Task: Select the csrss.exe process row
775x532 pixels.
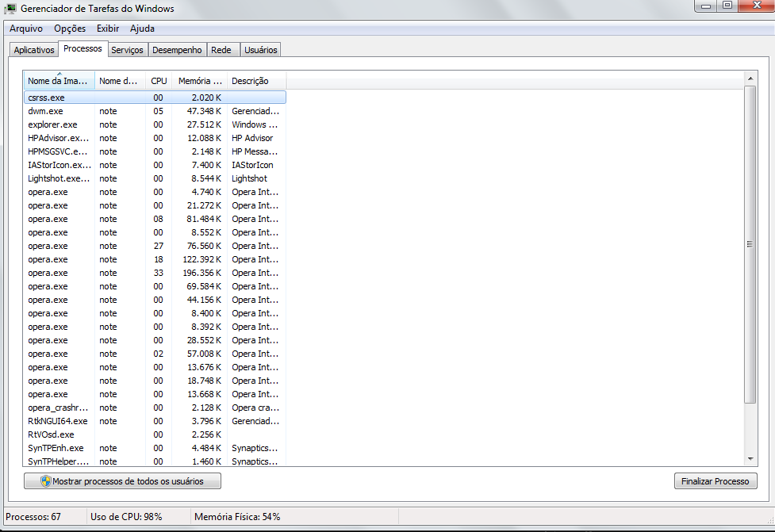Action: pyautogui.click(x=155, y=98)
